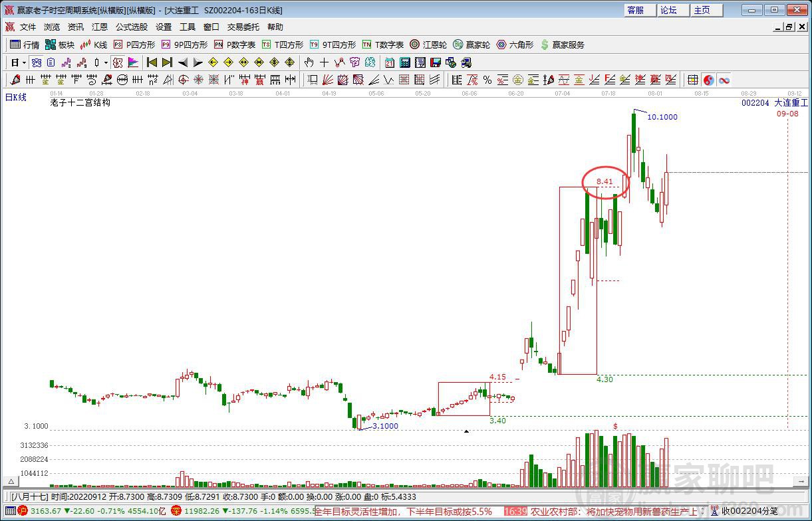
Task: Select the crosshair cursor tool
Action: pyautogui.click(x=324, y=62)
